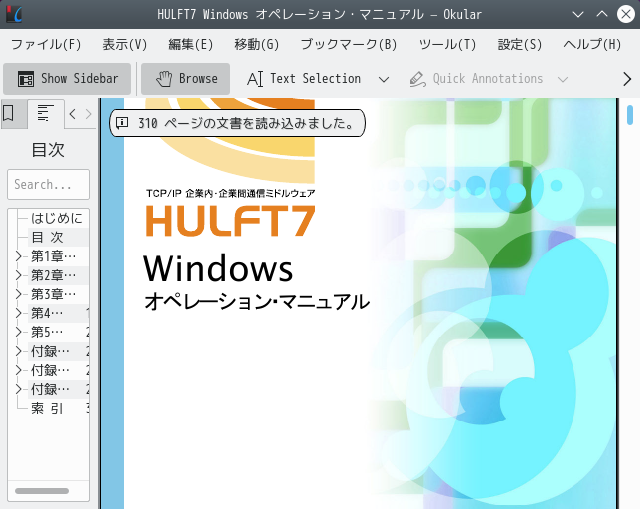Expand the 第4 chapter tree node
The height and width of the screenshot is (509, 640).
18,313
